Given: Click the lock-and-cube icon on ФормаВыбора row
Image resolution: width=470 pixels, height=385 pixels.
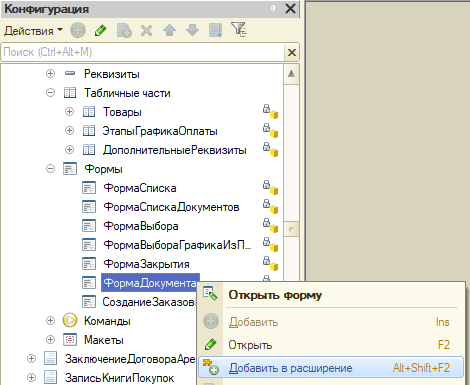Looking at the screenshot, I should 270,225.
